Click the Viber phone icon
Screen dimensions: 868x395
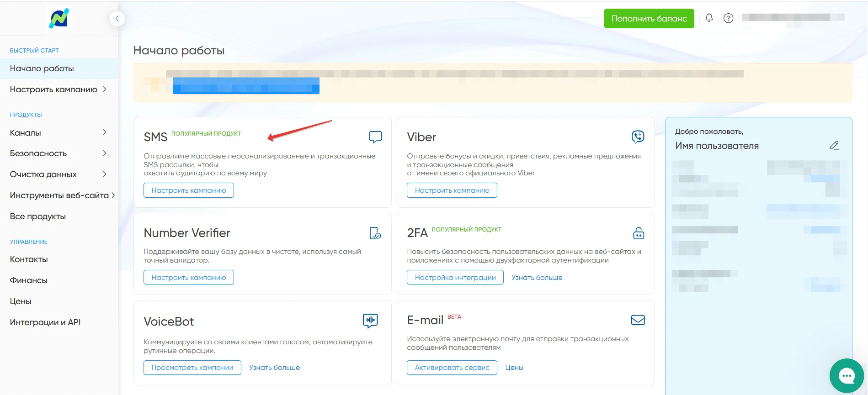tap(638, 137)
